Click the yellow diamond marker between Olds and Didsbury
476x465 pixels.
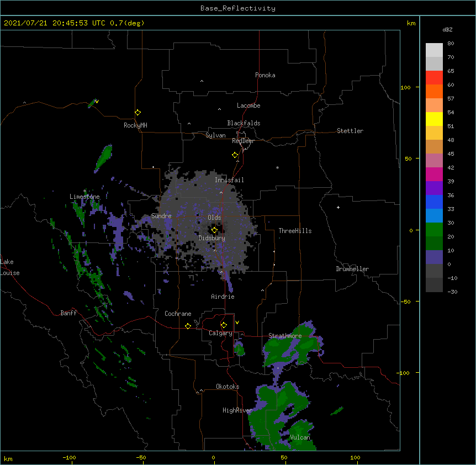[214, 230]
